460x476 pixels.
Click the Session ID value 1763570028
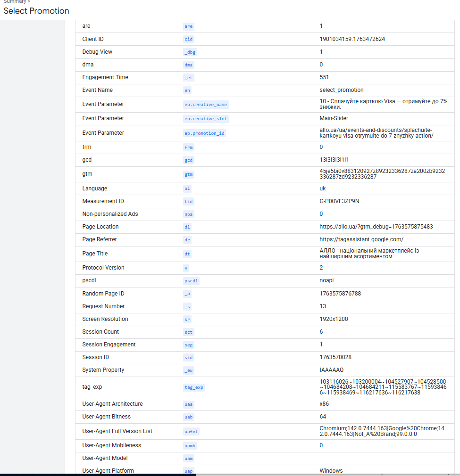(335, 357)
